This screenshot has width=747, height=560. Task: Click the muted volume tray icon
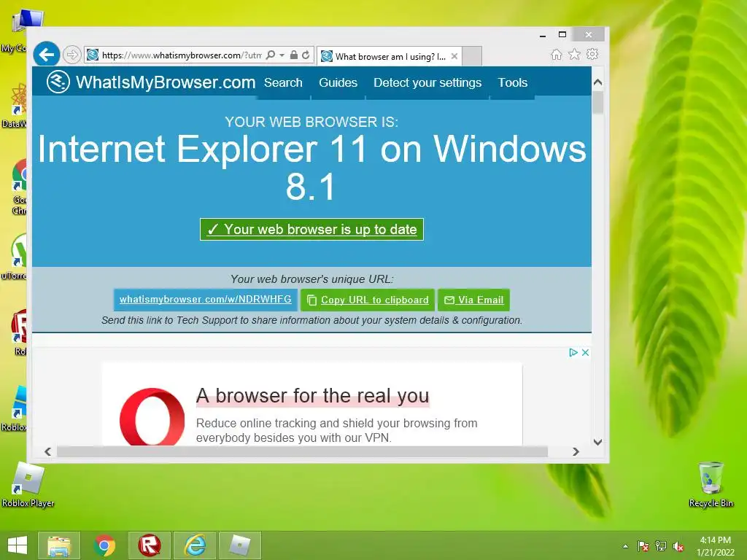[678, 546]
